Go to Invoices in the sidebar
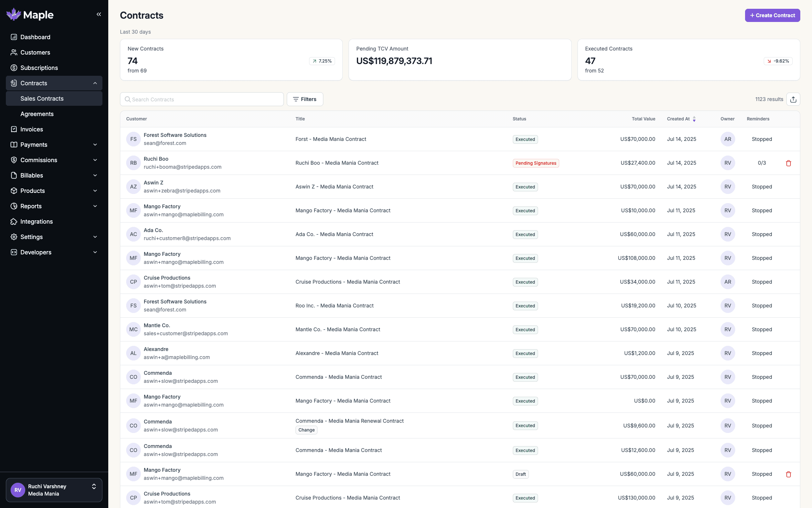Screen dimensions: 812x508 31,129
